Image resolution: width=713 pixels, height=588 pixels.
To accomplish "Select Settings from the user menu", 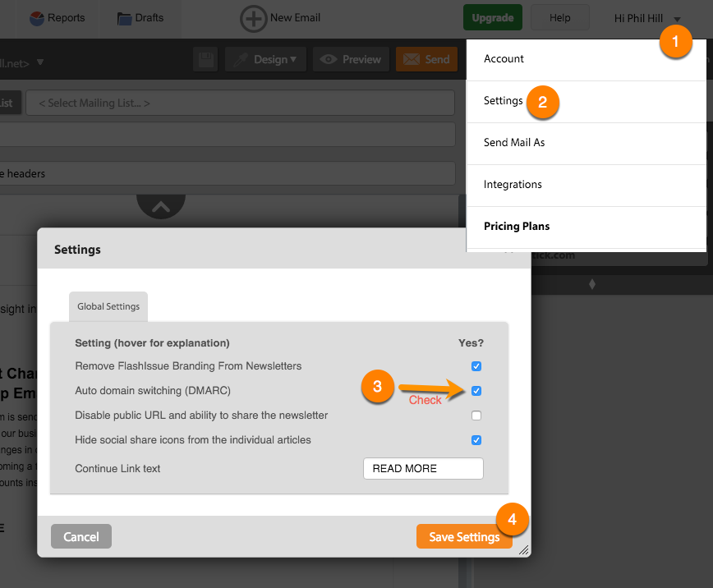I will click(x=503, y=101).
